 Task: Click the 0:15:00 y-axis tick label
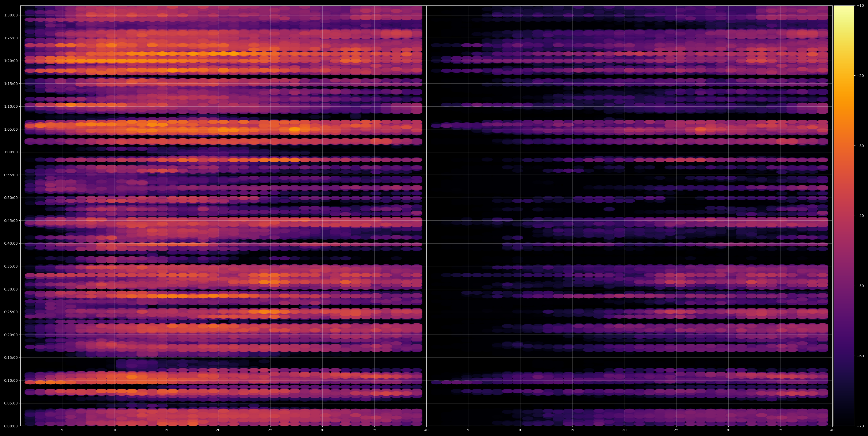coord(11,358)
